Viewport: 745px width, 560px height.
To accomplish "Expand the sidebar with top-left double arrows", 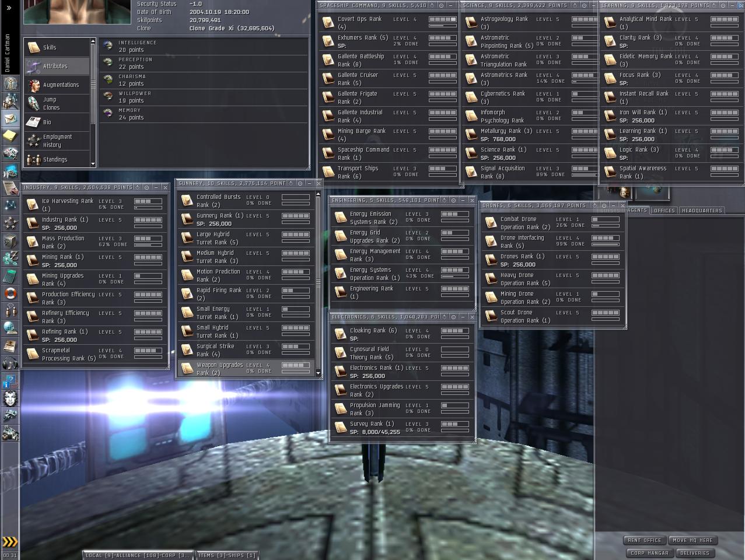I will [x=9, y=8].
